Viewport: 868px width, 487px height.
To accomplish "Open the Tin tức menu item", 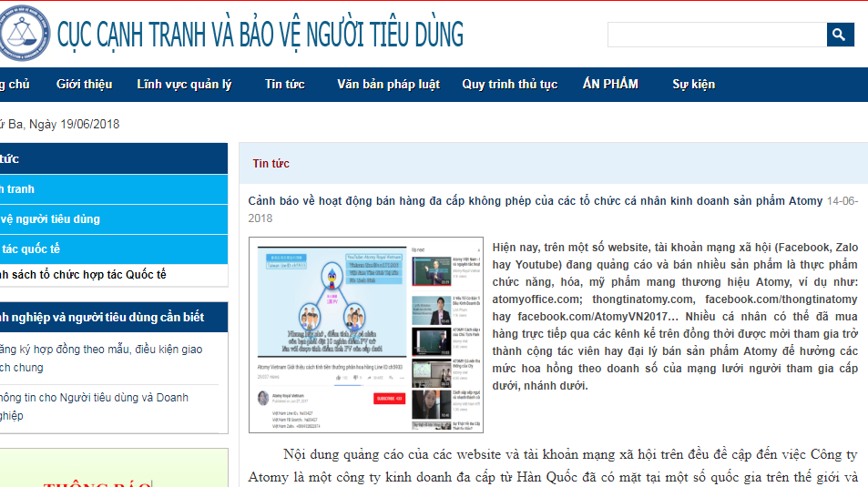I will click(284, 84).
